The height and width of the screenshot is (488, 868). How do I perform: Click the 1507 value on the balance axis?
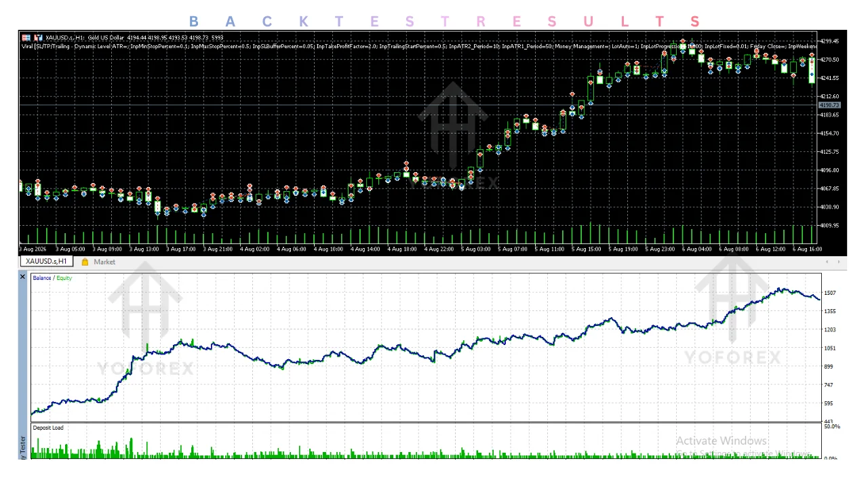point(830,293)
